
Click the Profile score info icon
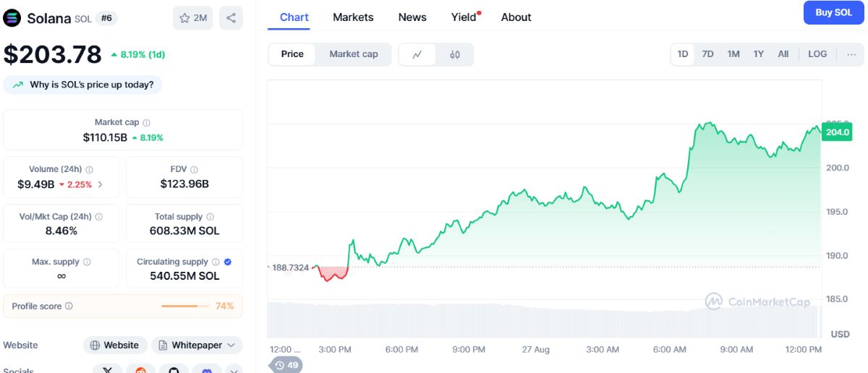coord(69,306)
